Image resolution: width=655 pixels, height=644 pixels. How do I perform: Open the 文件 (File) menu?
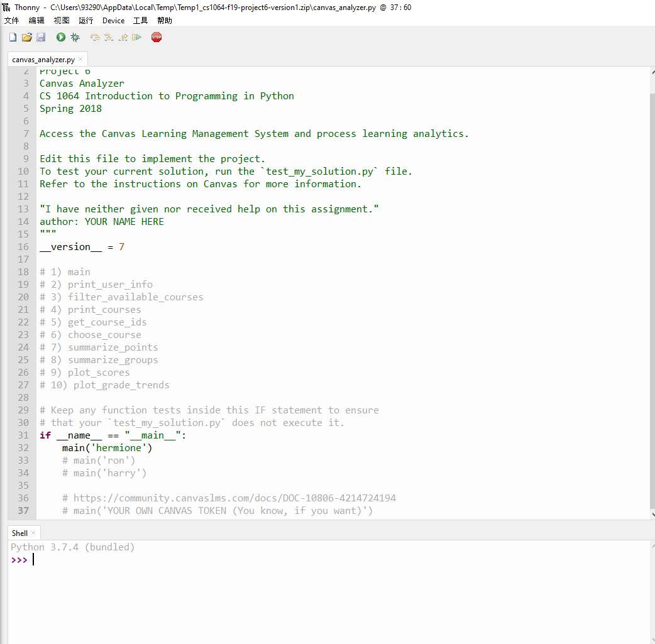point(12,21)
